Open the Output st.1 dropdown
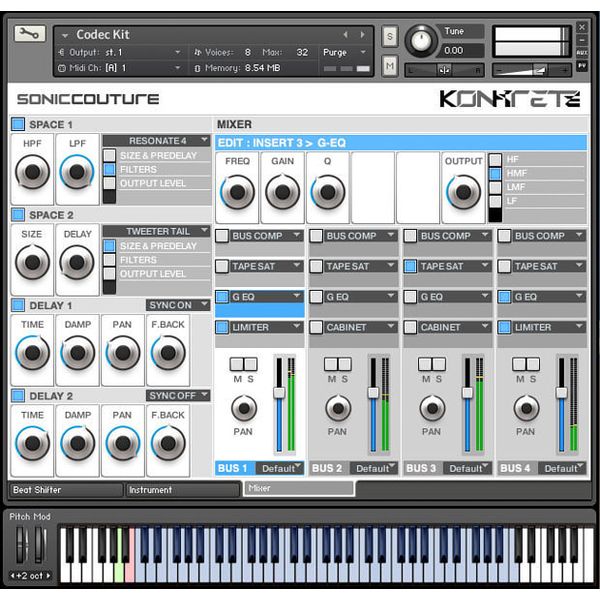This screenshot has width=600, height=600. tap(120, 52)
